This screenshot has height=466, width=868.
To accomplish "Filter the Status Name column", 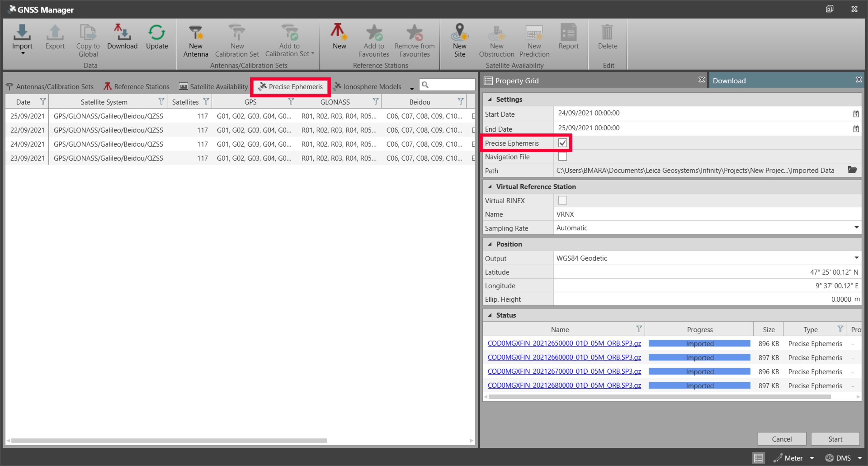I will [639, 329].
